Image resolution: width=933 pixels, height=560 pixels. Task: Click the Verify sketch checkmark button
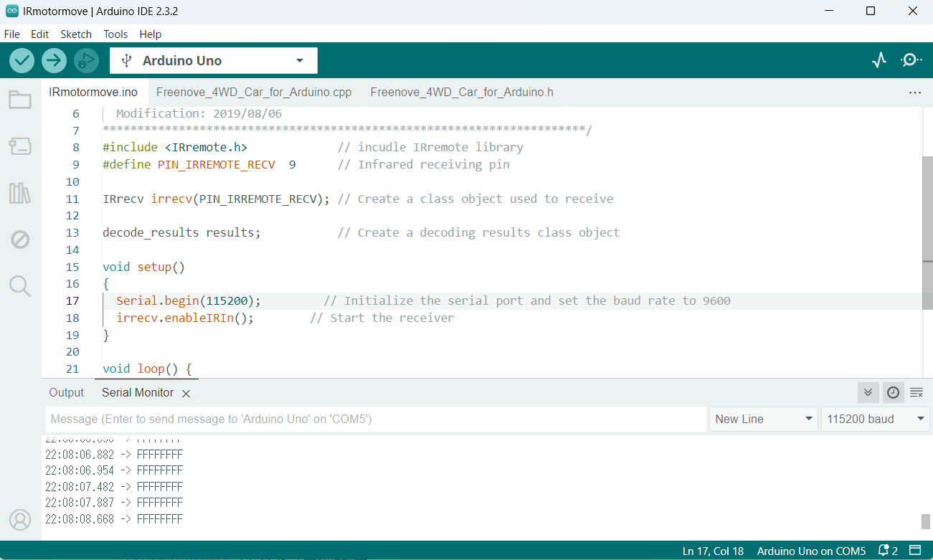tap(22, 61)
